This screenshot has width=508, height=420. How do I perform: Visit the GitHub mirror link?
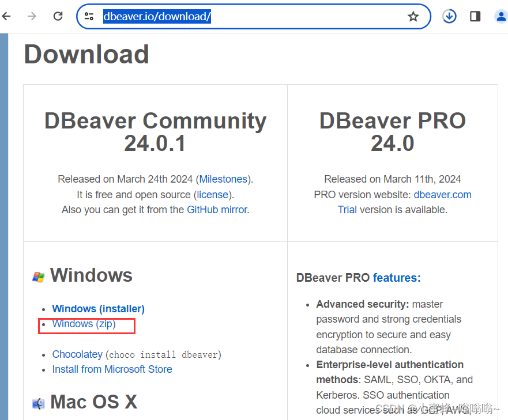point(217,210)
